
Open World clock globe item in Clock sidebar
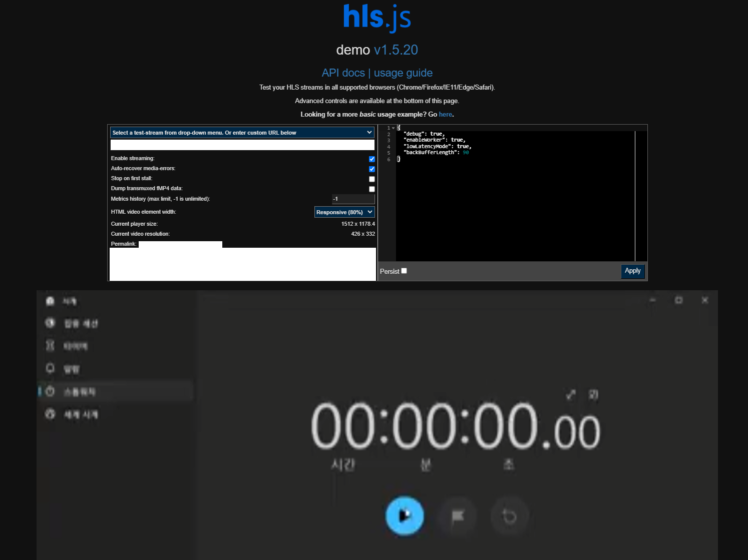click(x=72, y=414)
